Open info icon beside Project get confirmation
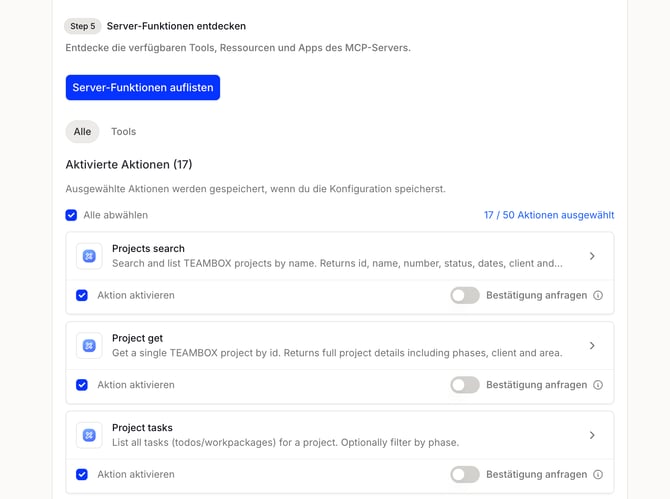Image resolution: width=670 pixels, height=499 pixels. [x=598, y=385]
